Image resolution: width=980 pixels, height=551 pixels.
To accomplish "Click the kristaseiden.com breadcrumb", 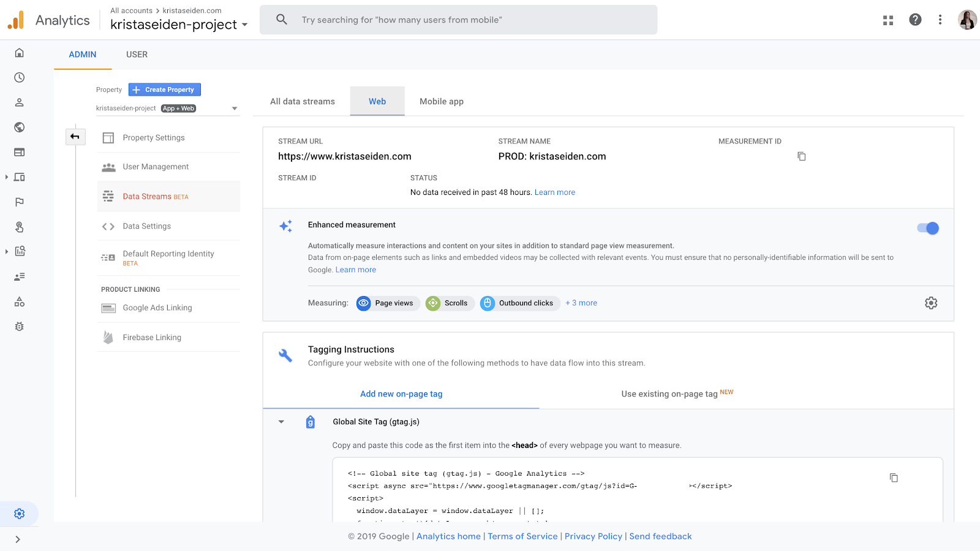I will point(192,10).
